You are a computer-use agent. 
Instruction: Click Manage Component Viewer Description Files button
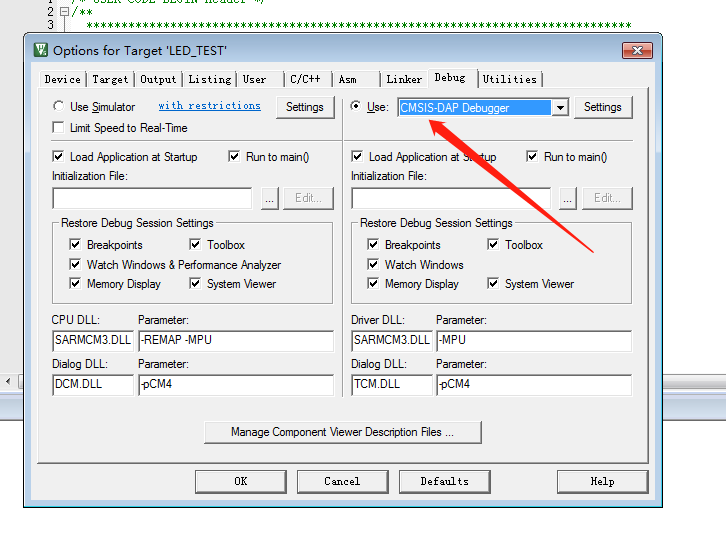pos(342,432)
